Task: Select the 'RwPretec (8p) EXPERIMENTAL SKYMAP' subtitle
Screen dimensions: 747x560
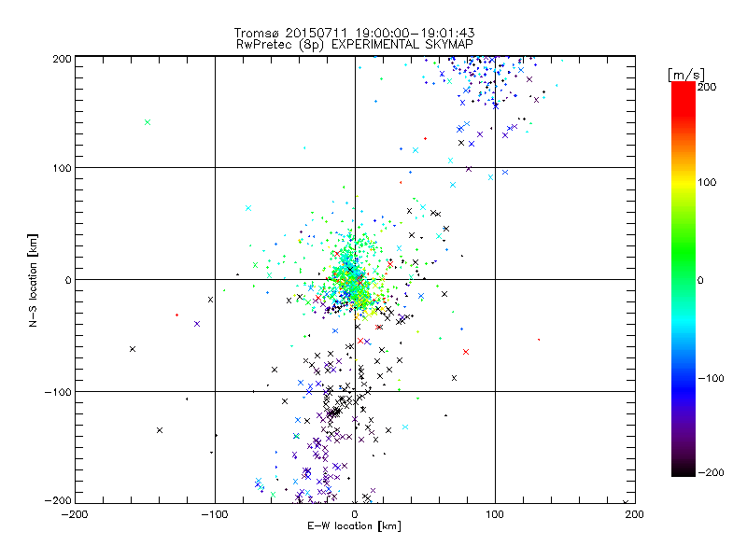Action: (x=354, y=44)
